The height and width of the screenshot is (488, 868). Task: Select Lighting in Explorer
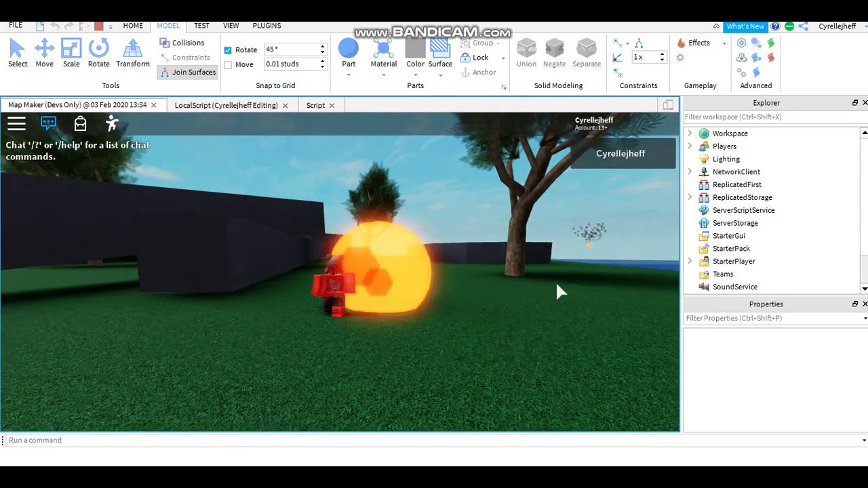click(726, 159)
